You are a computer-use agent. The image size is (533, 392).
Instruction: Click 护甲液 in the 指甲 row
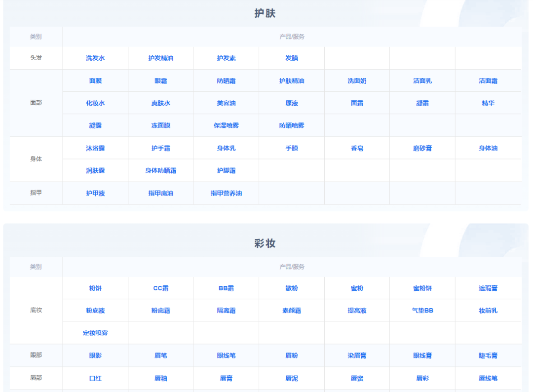pyautogui.click(x=95, y=193)
